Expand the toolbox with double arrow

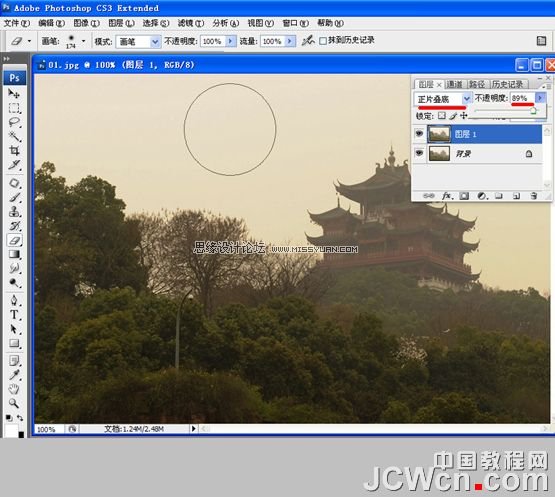(x=6, y=58)
